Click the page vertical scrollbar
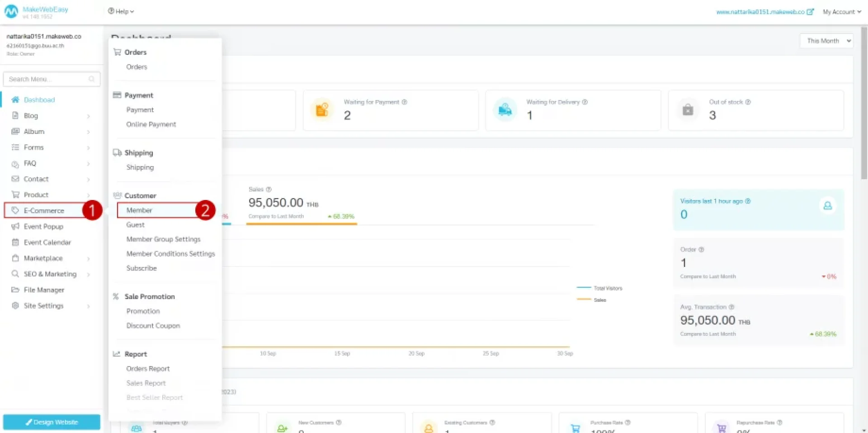Image resolution: width=868 pixels, height=433 pixels. 863,104
